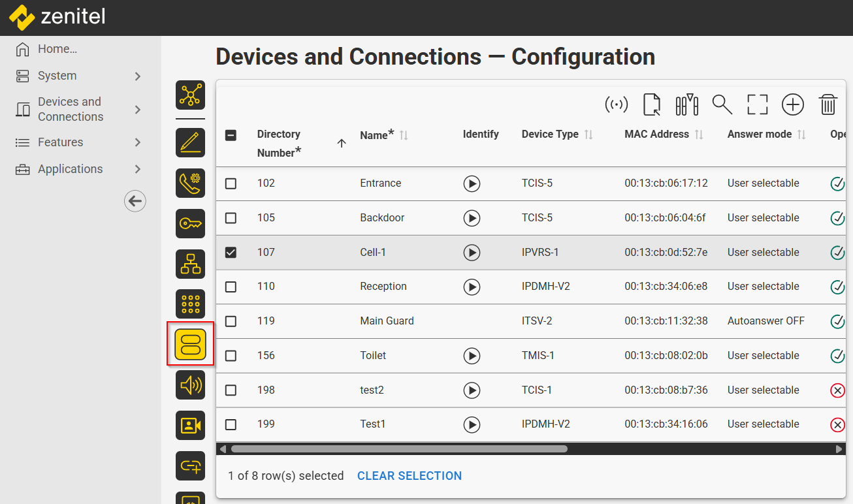
Task: Expand the Features menu chevron
Action: (x=138, y=142)
